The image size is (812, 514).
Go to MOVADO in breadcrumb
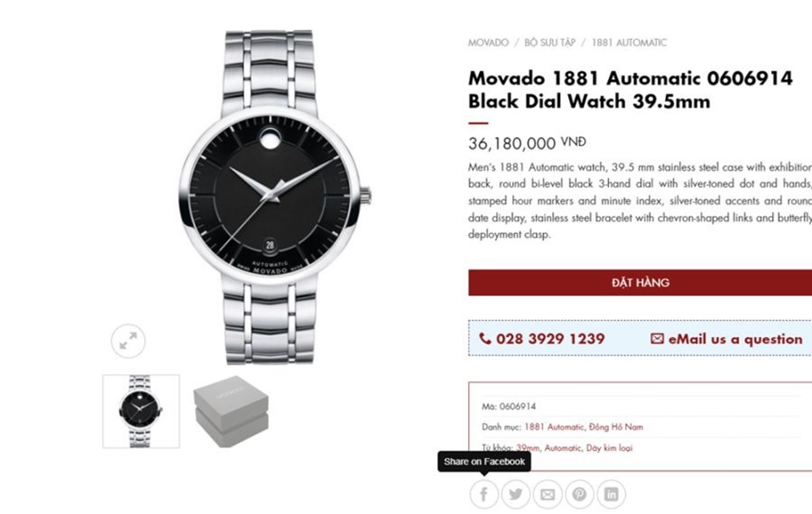click(x=488, y=42)
